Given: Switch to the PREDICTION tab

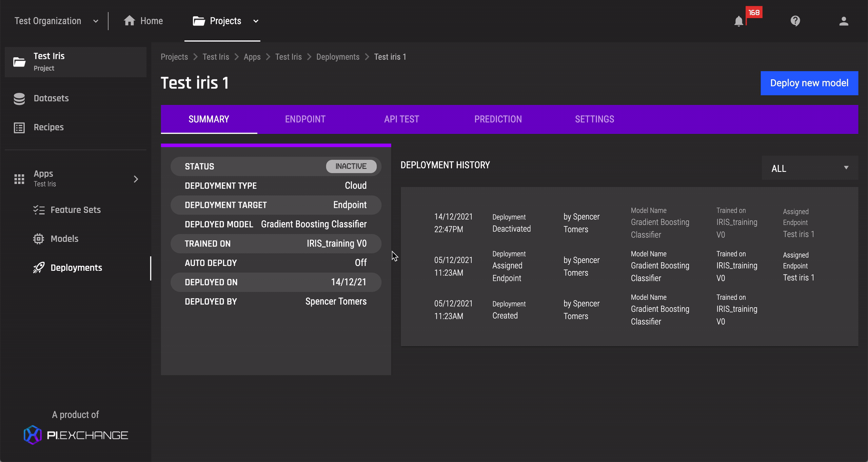Looking at the screenshot, I should coord(498,119).
